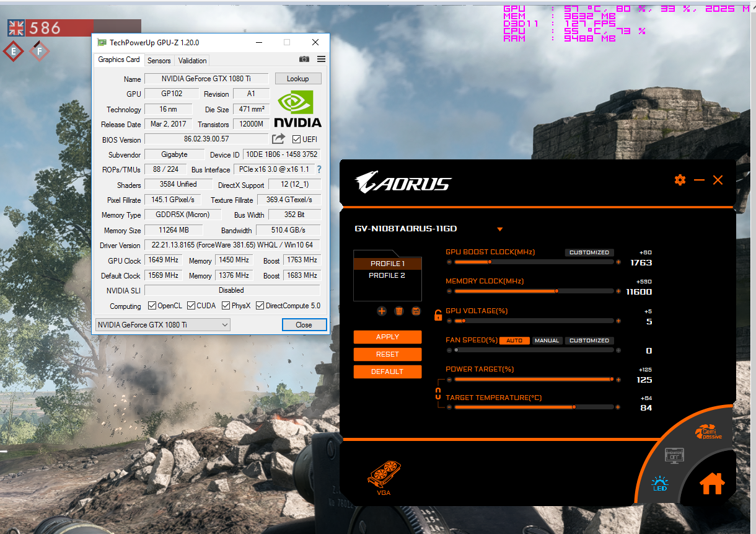Click the Lookup button
Screen dimensions: 756x534
297,79
